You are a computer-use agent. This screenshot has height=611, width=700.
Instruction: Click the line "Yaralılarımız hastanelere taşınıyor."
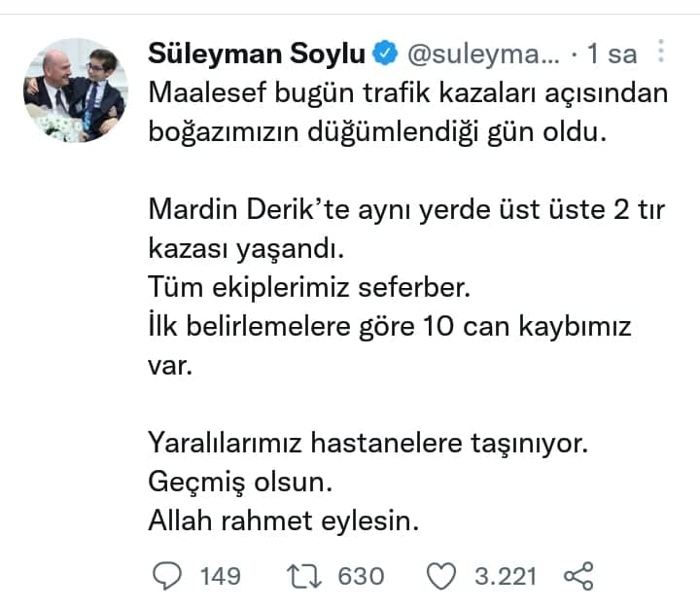(368, 443)
